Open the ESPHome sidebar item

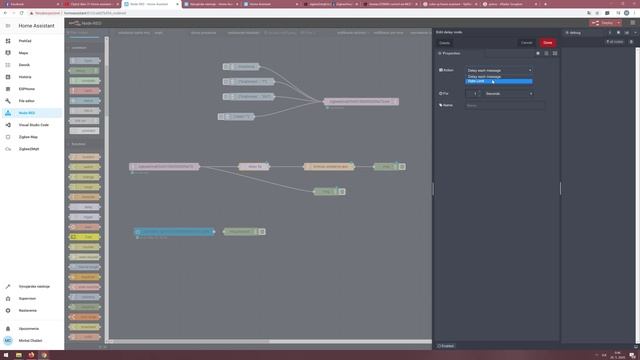(x=32, y=89)
